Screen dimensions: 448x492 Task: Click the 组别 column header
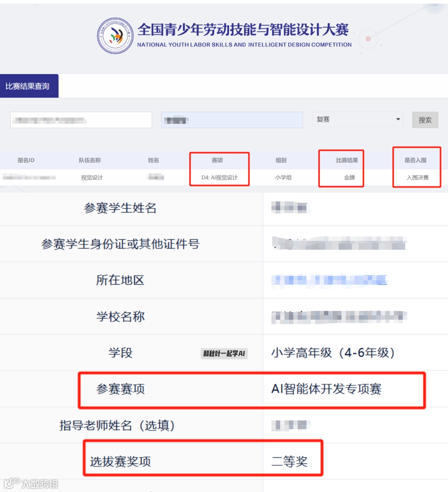tap(281, 161)
